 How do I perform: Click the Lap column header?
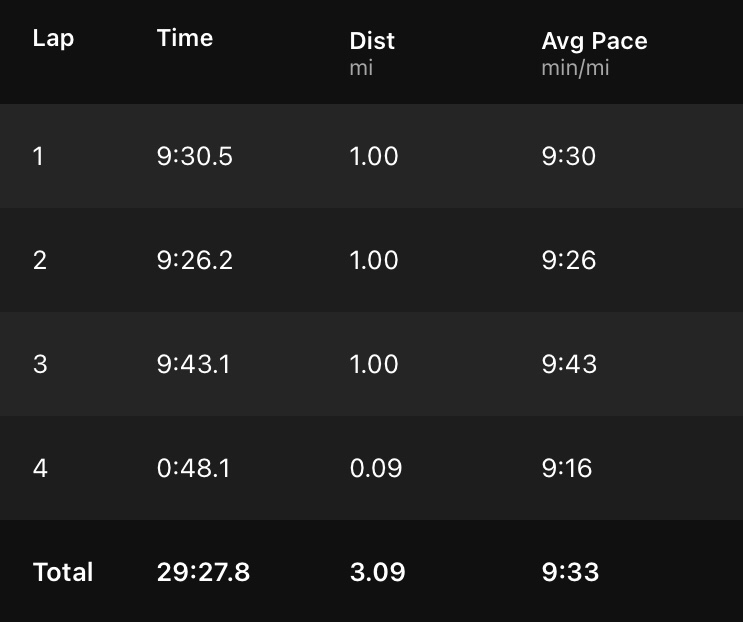click(x=53, y=39)
